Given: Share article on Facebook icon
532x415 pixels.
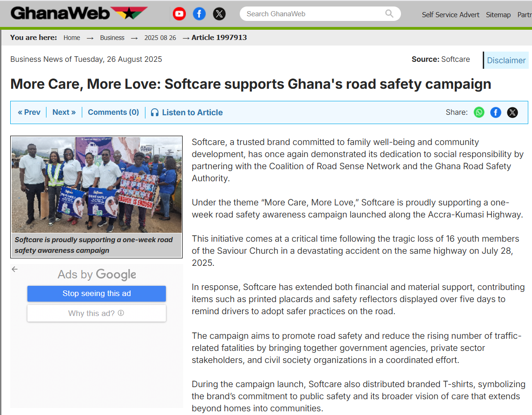Looking at the screenshot, I should (496, 112).
